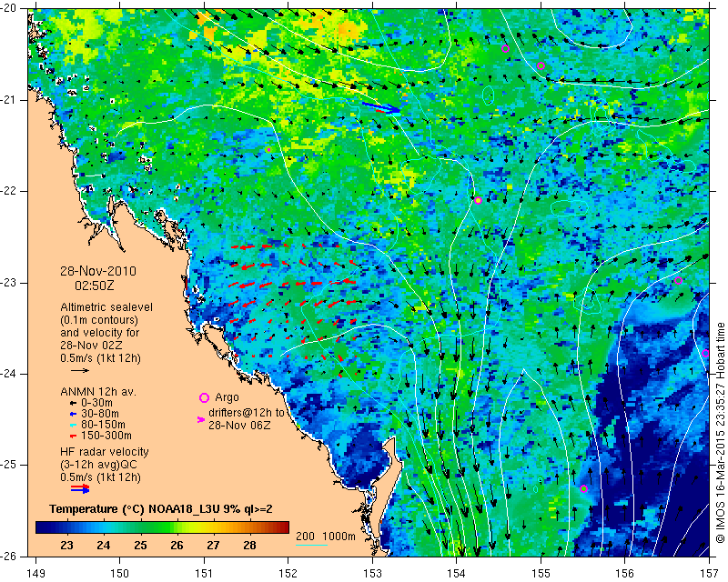Viewport: 728px width, 582px height.
Task: Click the 156 longitude axis label
Action: [625, 574]
